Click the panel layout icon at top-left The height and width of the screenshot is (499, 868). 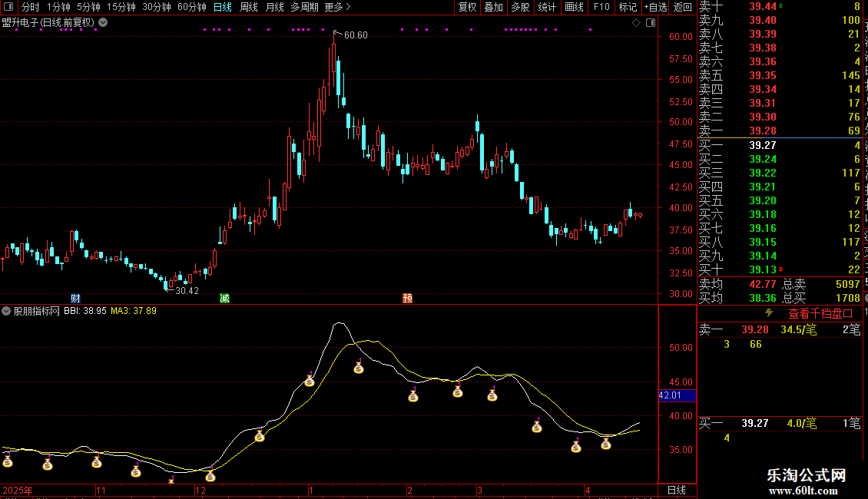tap(8, 7)
